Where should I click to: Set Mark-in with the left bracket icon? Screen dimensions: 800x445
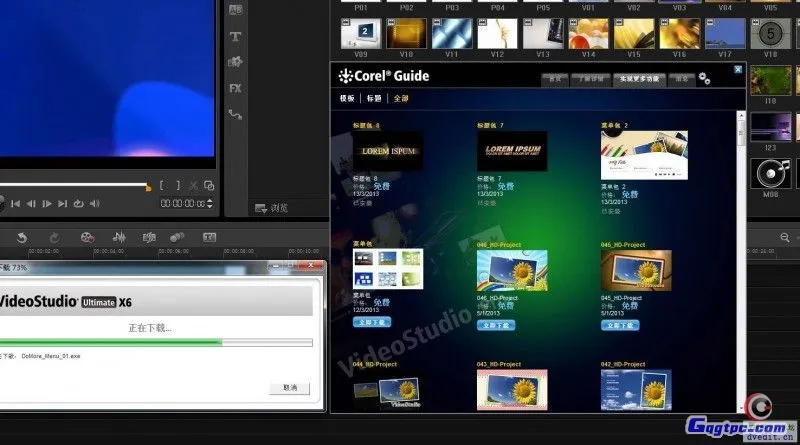pyautogui.click(x=162, y=186)
